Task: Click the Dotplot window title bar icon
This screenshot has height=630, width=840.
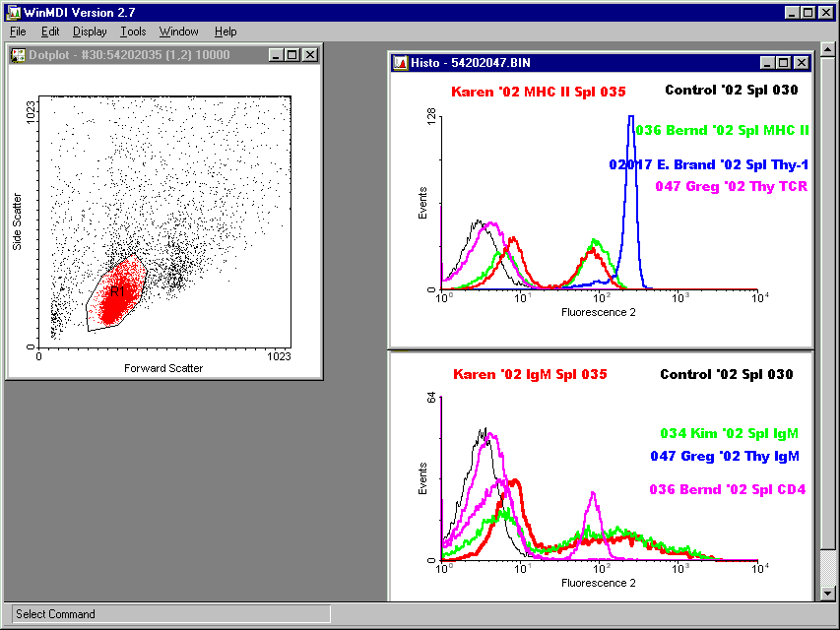Action: pos(18,55)
